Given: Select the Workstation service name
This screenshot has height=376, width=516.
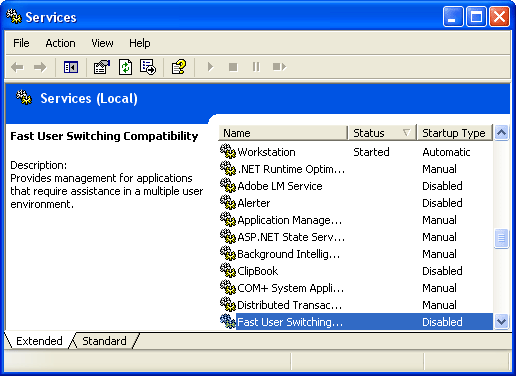Looking at the screenshot, I should point(266,152).
